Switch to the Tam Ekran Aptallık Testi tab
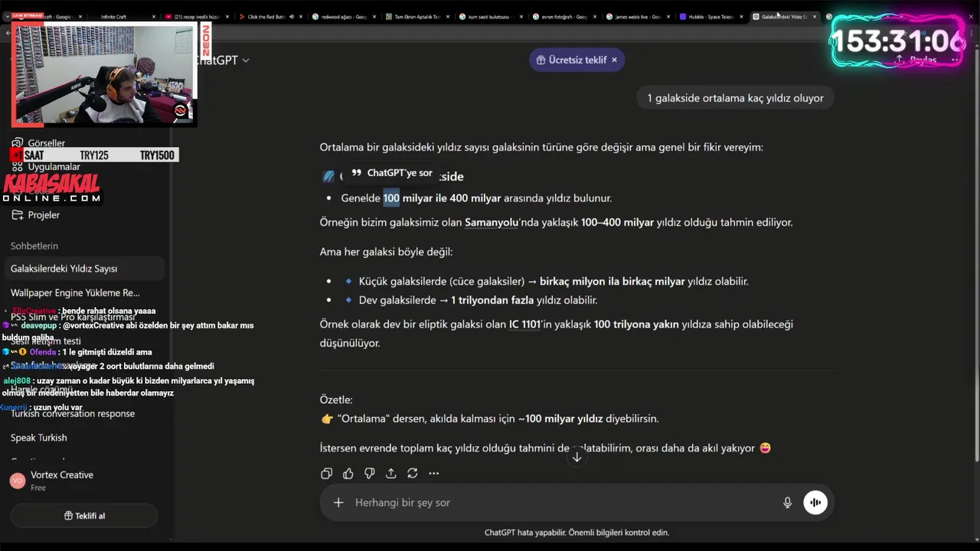 click(417, 16)
